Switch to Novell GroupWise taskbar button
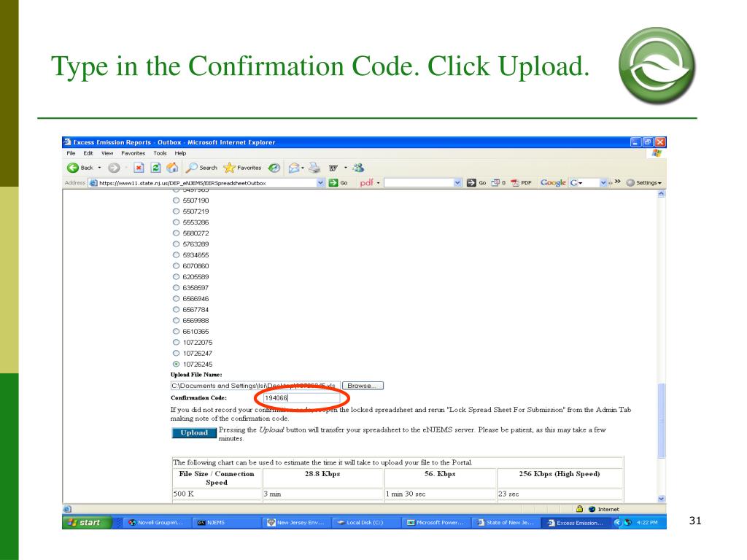The height and width of the screenshot is (560, 747). click(156, 522)
